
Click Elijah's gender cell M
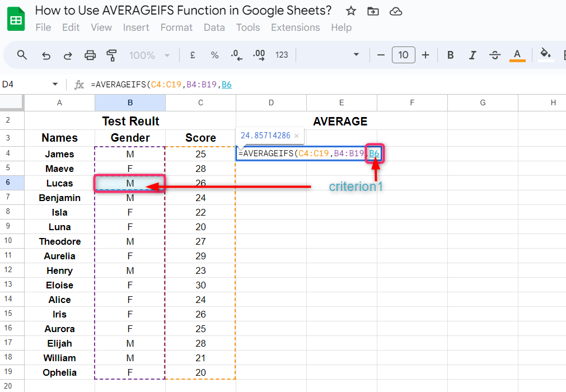pos(130,343)
